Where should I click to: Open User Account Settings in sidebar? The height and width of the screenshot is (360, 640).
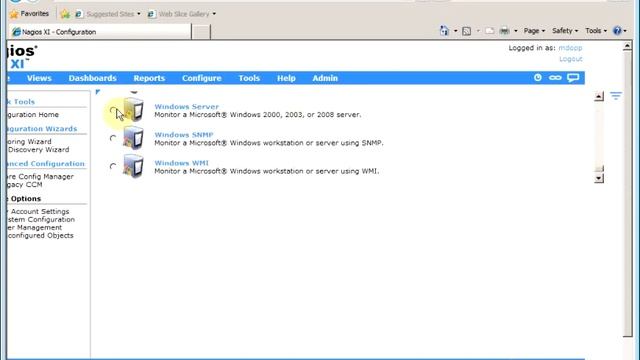[38, 211]
